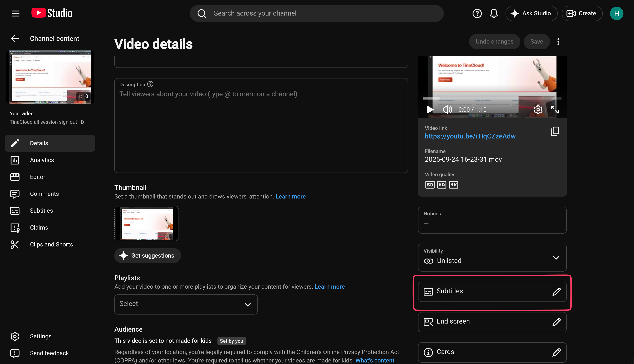
Task: Open Editor in the sidebar
Action: point(50,177)
